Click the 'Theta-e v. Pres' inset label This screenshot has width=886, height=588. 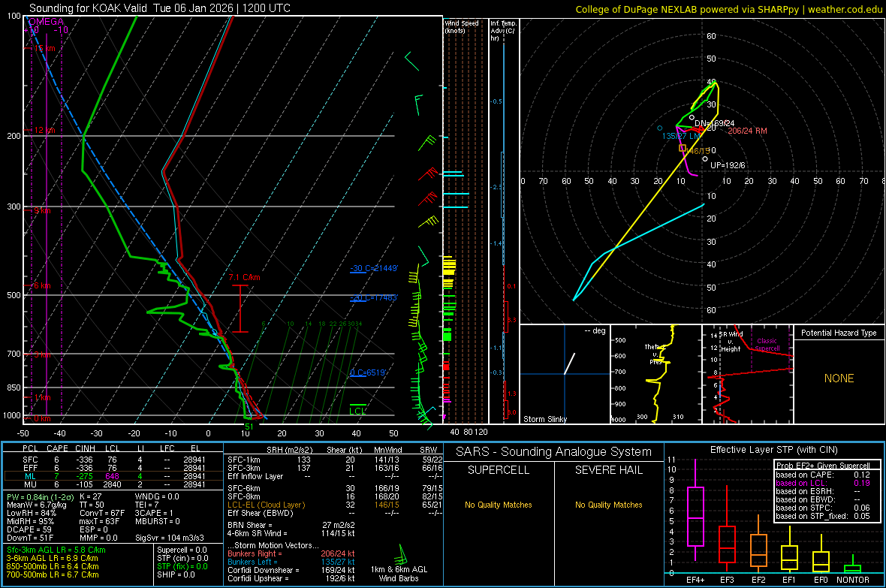(655, 354)
